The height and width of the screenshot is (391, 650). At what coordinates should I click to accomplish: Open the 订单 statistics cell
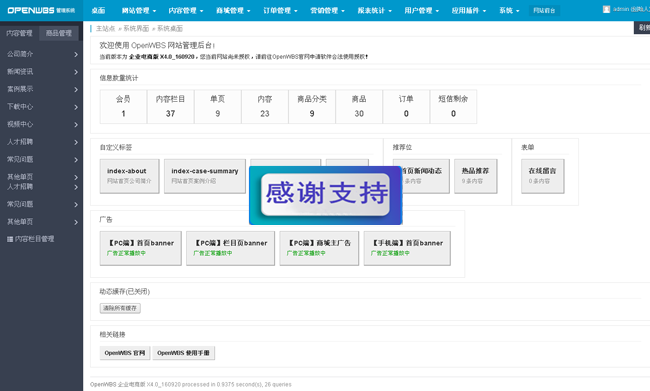pyautogui.click(x=406, y=107)
